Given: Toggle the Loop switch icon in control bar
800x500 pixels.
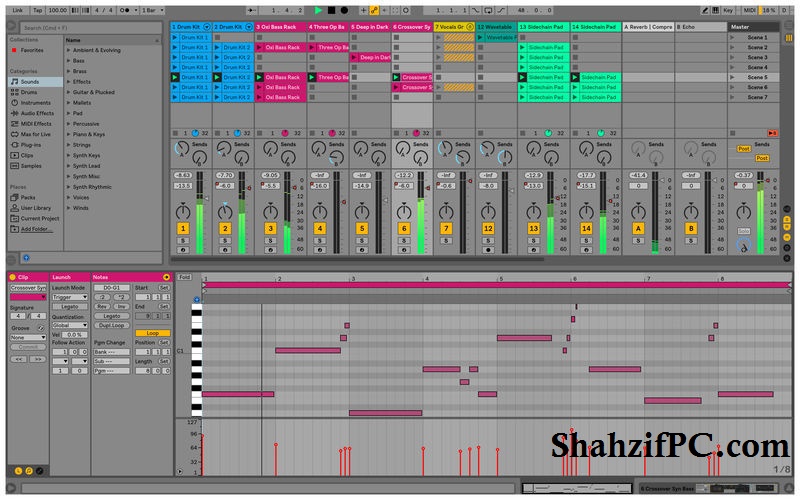Looking at the screenshot, I should point(488,10).
